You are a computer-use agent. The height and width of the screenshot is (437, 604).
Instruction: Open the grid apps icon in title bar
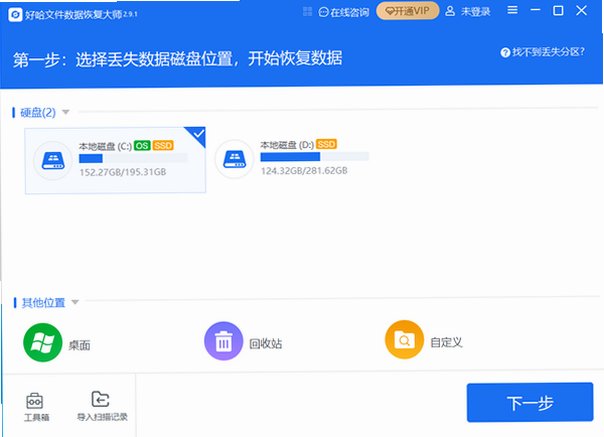point(307,12)
